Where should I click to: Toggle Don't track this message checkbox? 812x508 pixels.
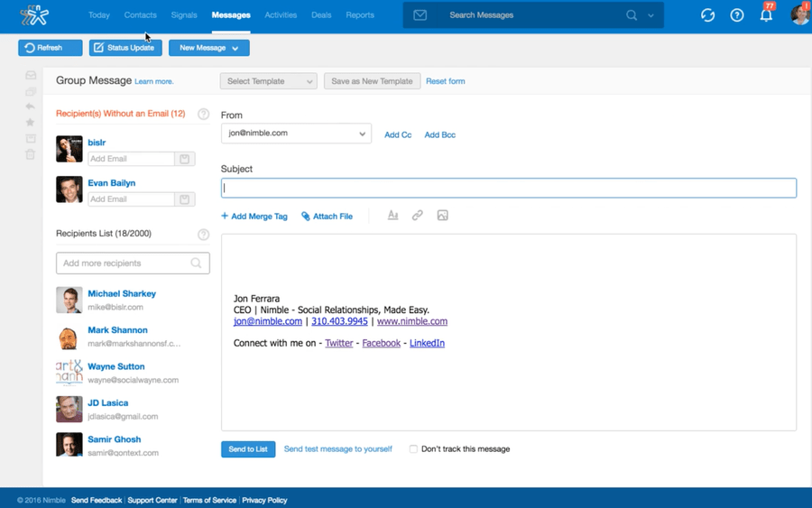[413, 449]
